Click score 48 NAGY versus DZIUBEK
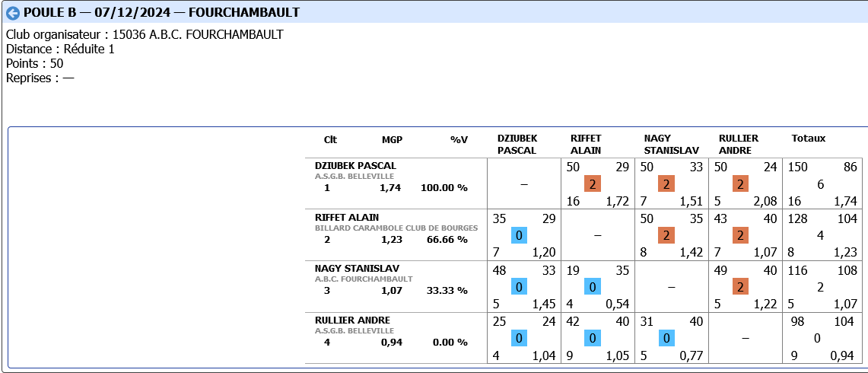 (499, 270)
